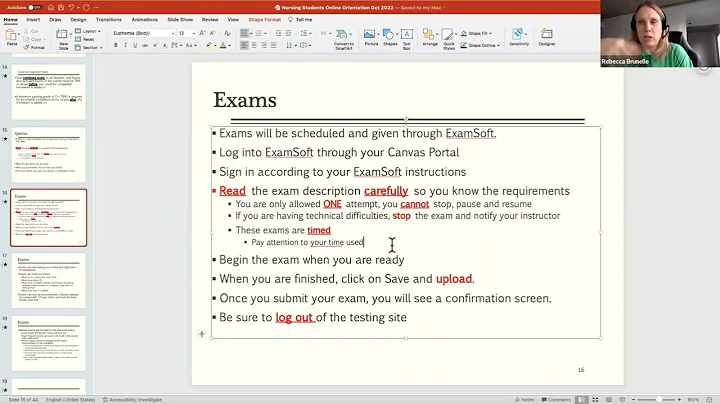This screenshot has height=404, width=720.
Task: Open the Arrange menu
Action: tap(430, 38)
